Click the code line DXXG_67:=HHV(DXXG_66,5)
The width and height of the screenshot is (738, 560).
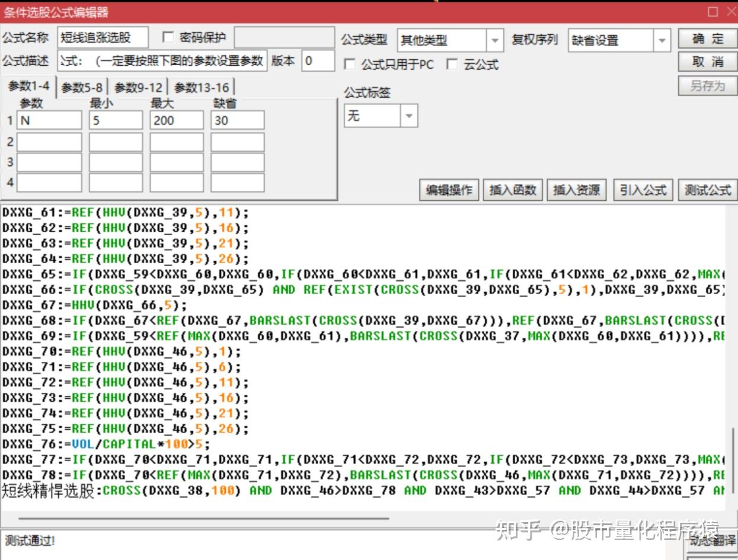tap(95, 305)
